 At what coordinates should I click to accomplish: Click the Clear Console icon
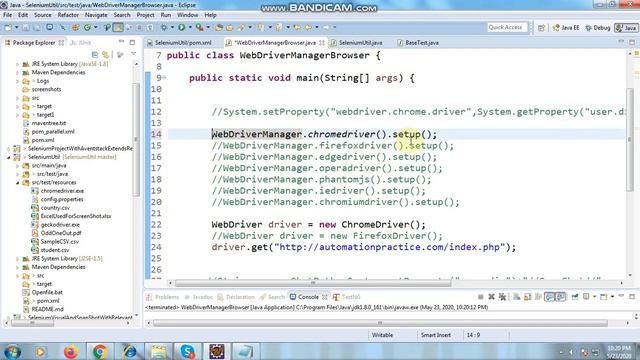(516, 297)
